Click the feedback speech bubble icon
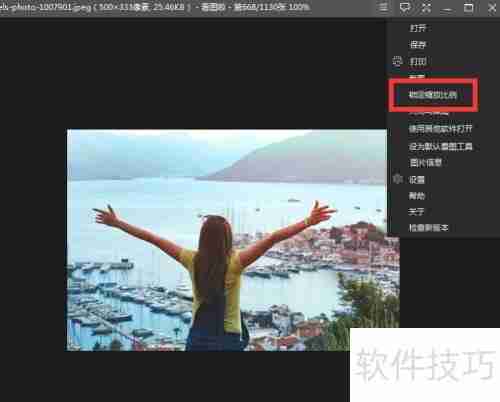The width and height of the screenshot is (500, 402). 405,7
